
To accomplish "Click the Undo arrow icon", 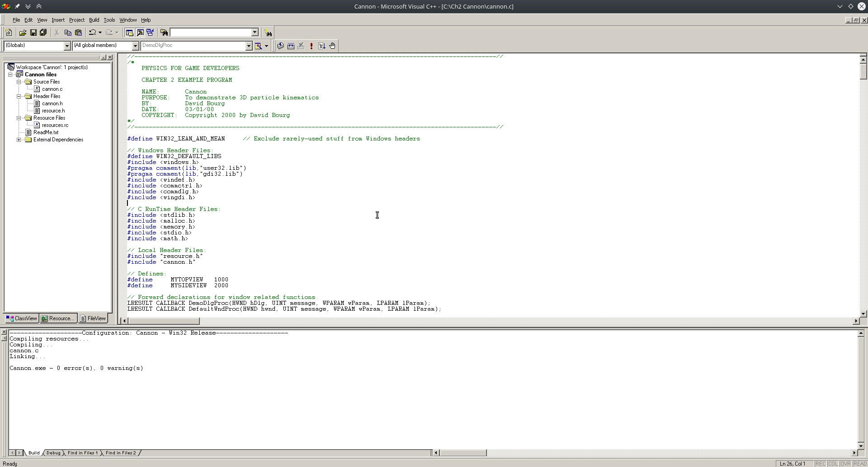I will pos(93,33).
